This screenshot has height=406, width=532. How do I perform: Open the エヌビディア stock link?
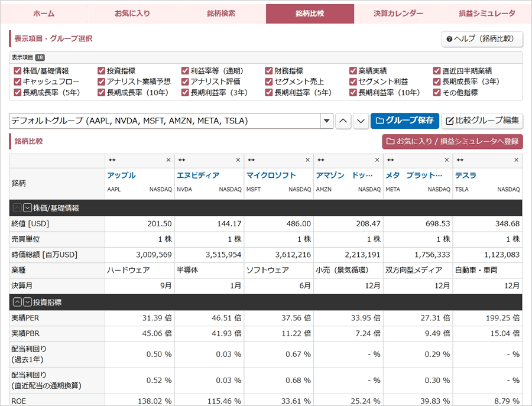[198, 176]
